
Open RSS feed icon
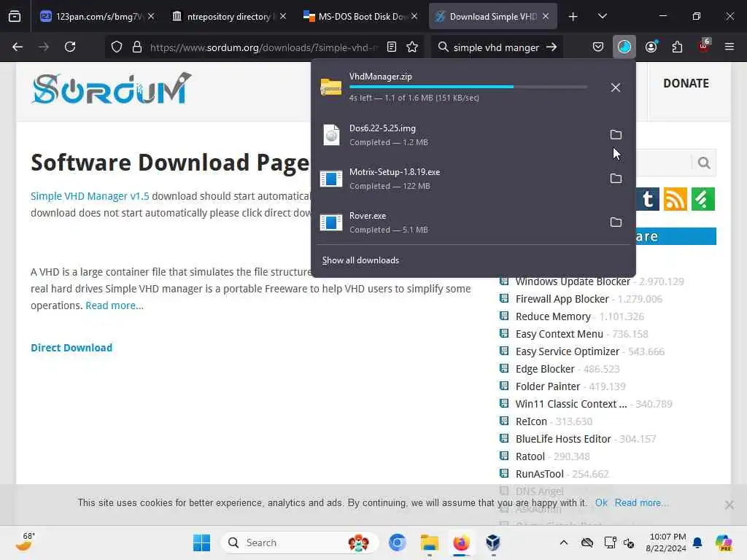[x=675, y=199]
